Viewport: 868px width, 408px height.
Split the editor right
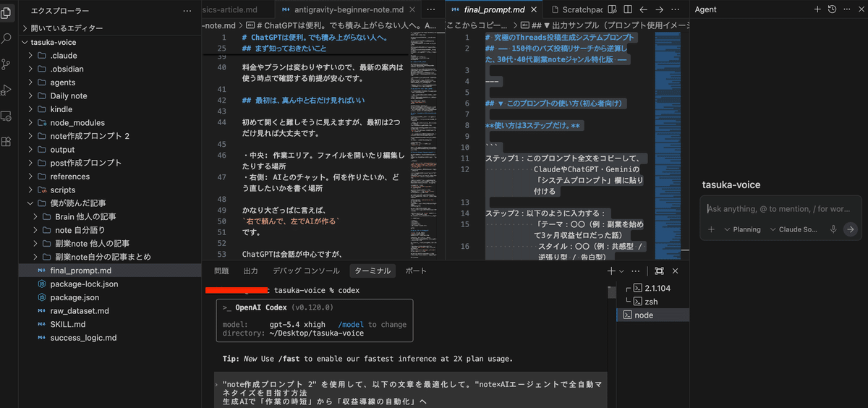(x=626, y=10)
